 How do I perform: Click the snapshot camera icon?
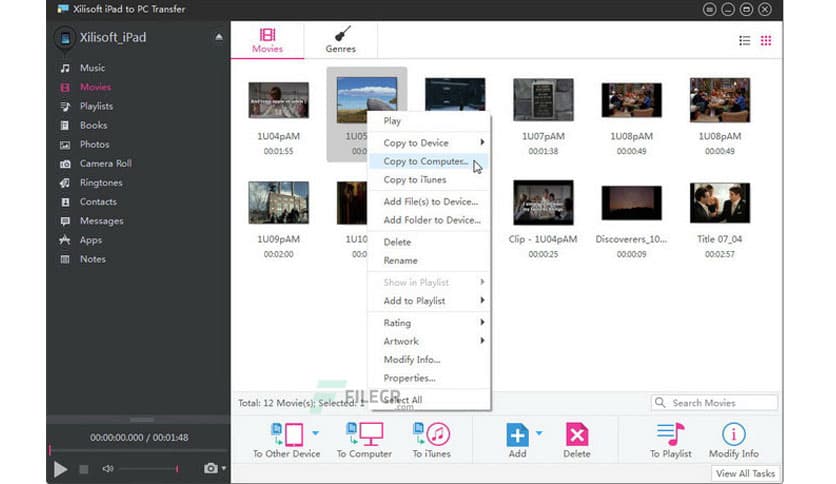pos(211,468)
